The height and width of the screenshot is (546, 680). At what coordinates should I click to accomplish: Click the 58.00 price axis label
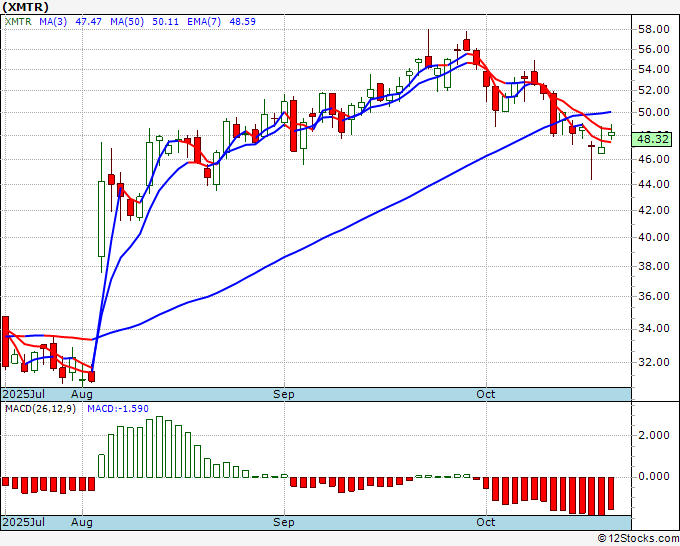pyautogui.click(x=654, y=29)
